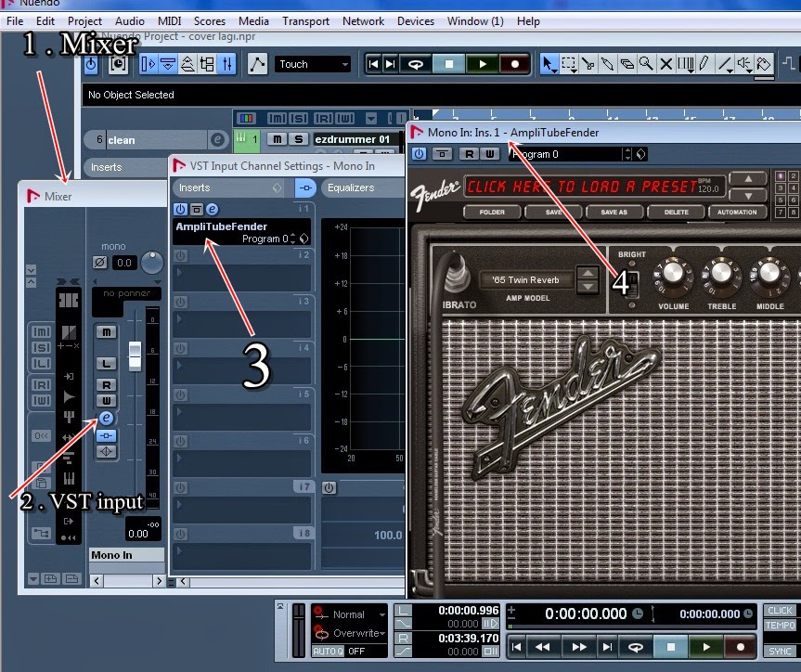
Task: Enable Write automation in AmpliTubeFender window
Action: tap(489, 154)
